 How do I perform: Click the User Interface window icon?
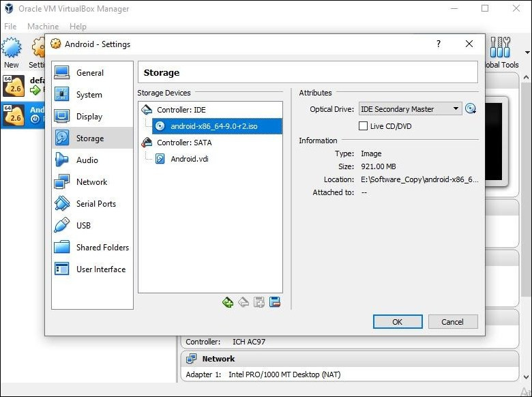[62, 269]
